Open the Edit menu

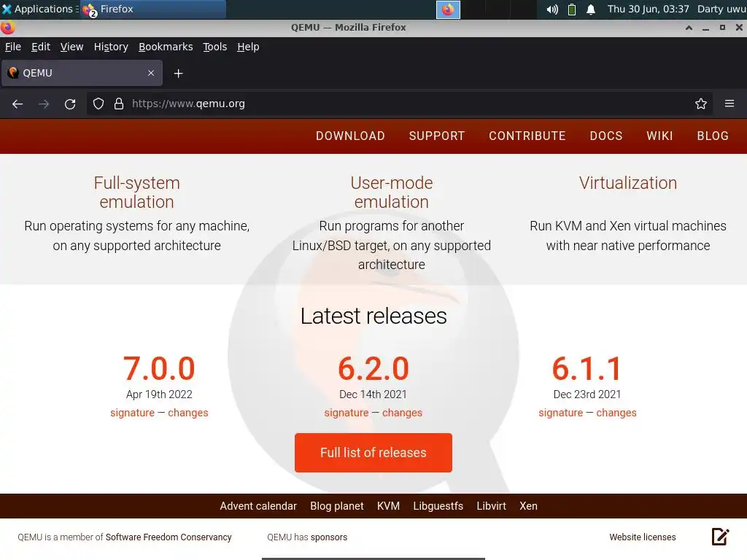pyautogui.click(x=41, y=47)
